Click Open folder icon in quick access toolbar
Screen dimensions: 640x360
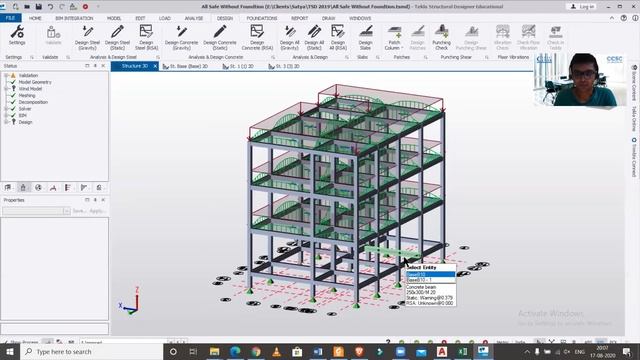click(27, 7)
